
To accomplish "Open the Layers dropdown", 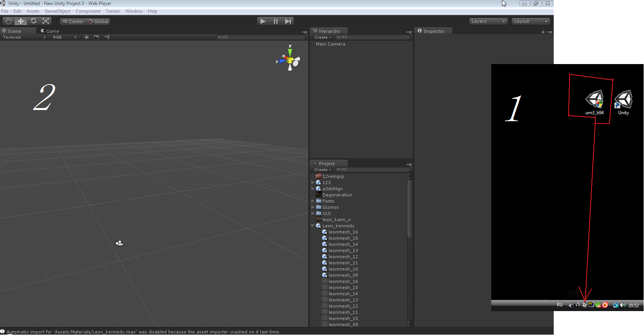I will click(x=488, y=21).
